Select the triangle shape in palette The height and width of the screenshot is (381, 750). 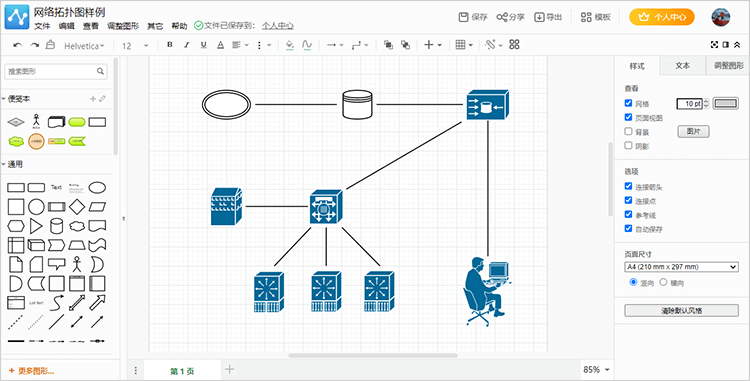pos(36,226)
